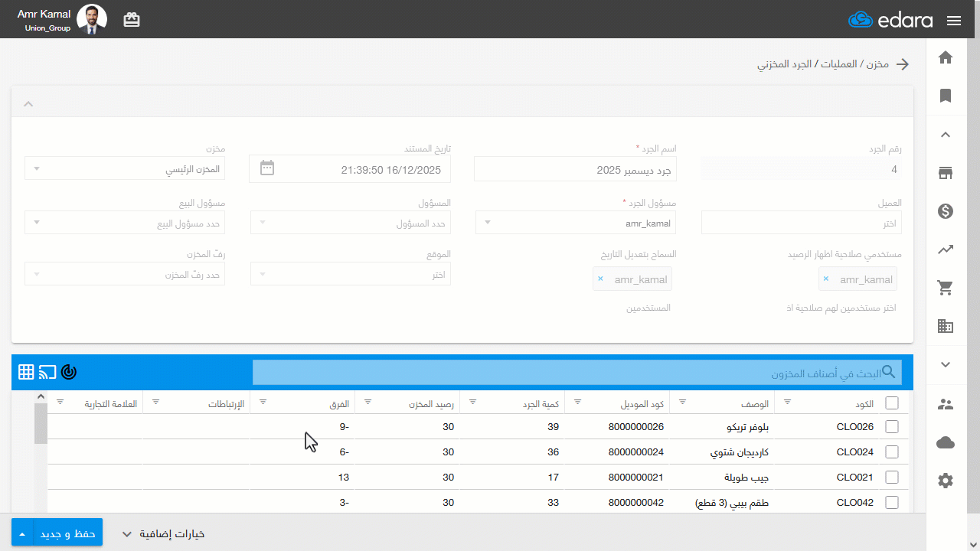The height and width of the screenshot is (551, 980).
Task: Click the search magnifier icon
Action: point(889,372)
